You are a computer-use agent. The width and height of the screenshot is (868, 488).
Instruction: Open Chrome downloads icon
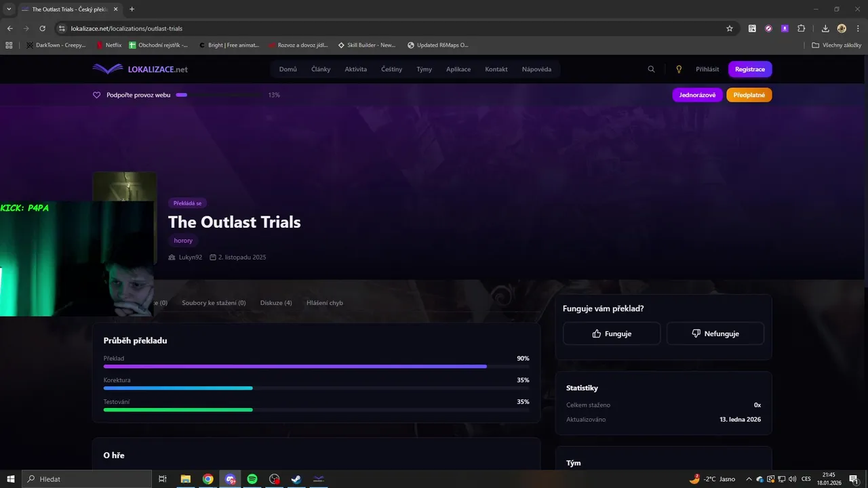coord(825,28)
